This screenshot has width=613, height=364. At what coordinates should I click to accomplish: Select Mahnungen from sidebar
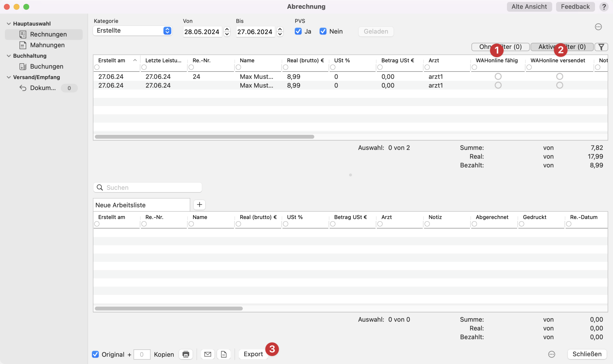pos(47,45)
